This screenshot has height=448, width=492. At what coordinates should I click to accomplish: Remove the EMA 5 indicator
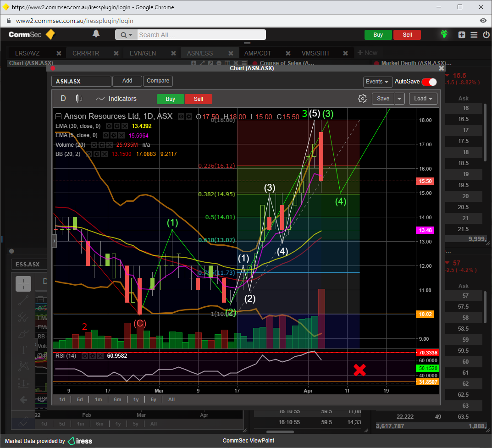point(122,135)
